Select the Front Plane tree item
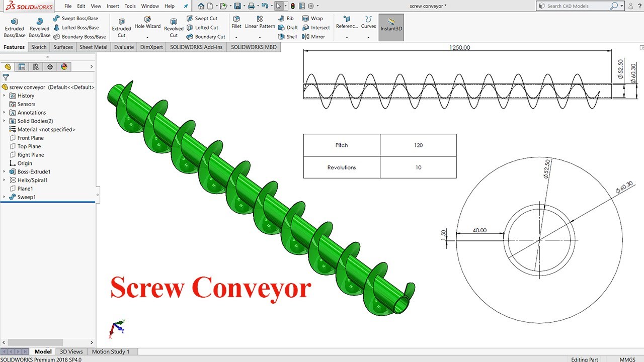This screenshot has height=362, width=644. (30, 138)
